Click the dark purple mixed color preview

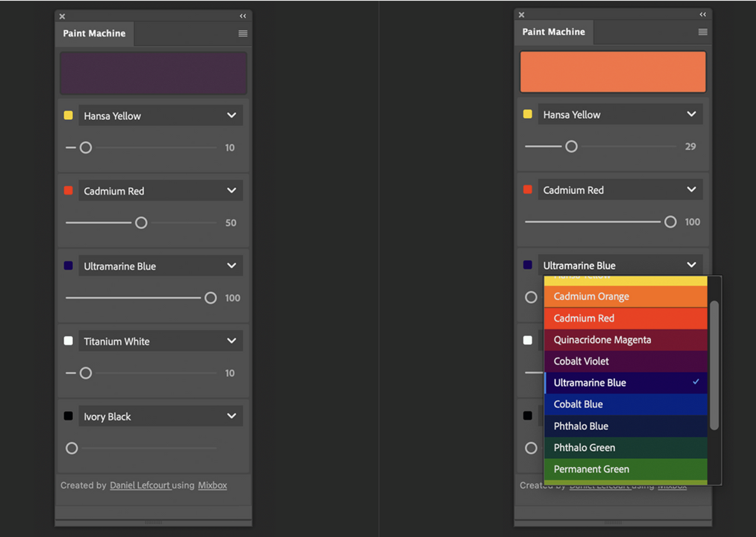pos(153,73)
